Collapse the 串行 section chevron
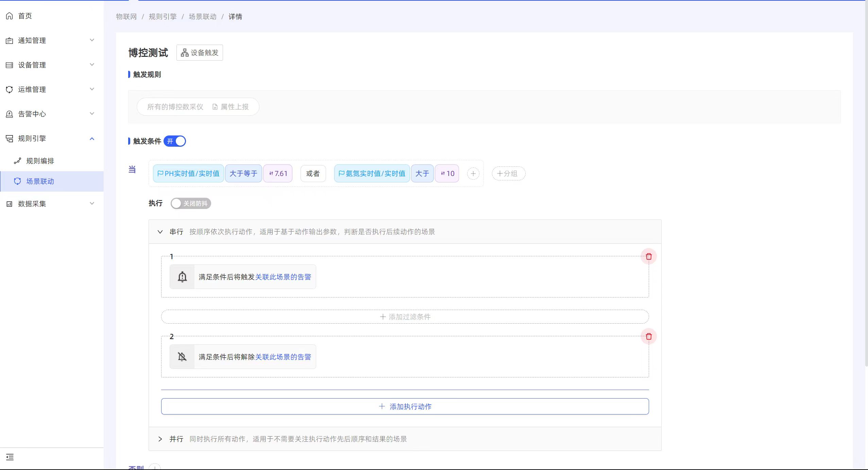 [x=160, y=232]
